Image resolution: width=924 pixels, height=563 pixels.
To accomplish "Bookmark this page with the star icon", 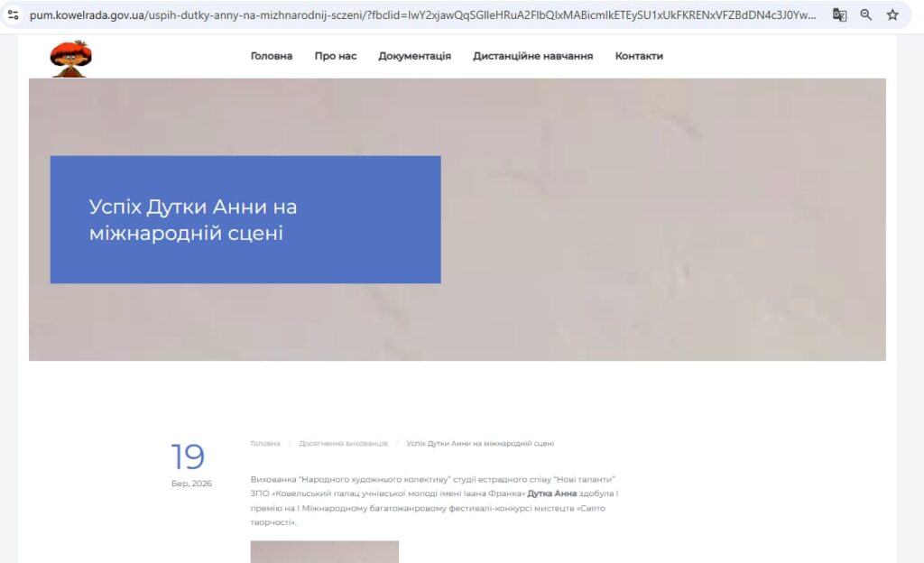I will point(892,14).
